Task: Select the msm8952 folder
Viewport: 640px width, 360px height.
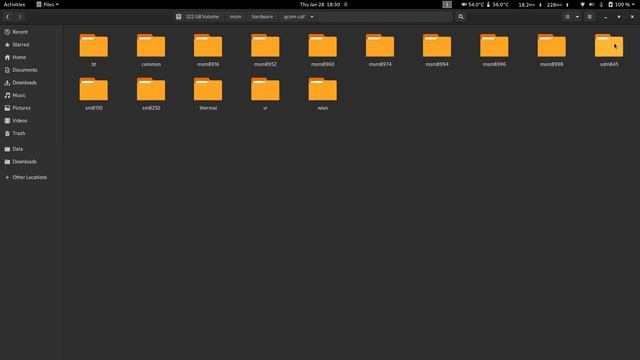Action: [x=265, y=50]
